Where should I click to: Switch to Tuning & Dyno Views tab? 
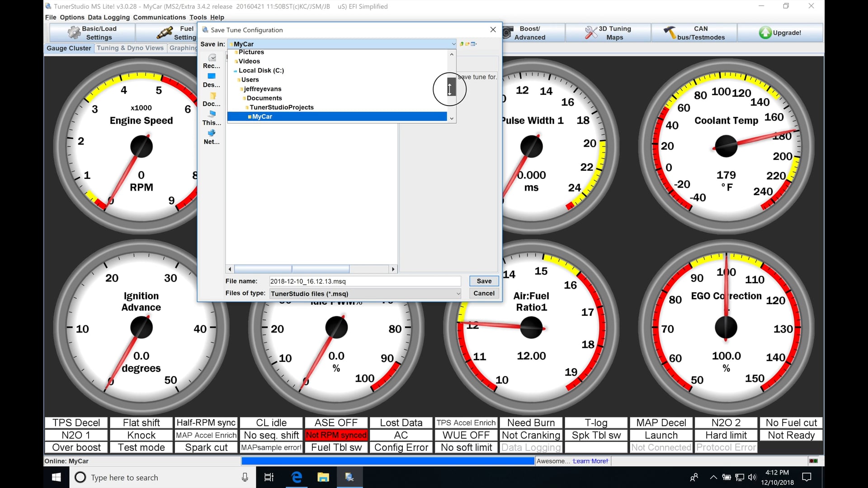point(130,48)
